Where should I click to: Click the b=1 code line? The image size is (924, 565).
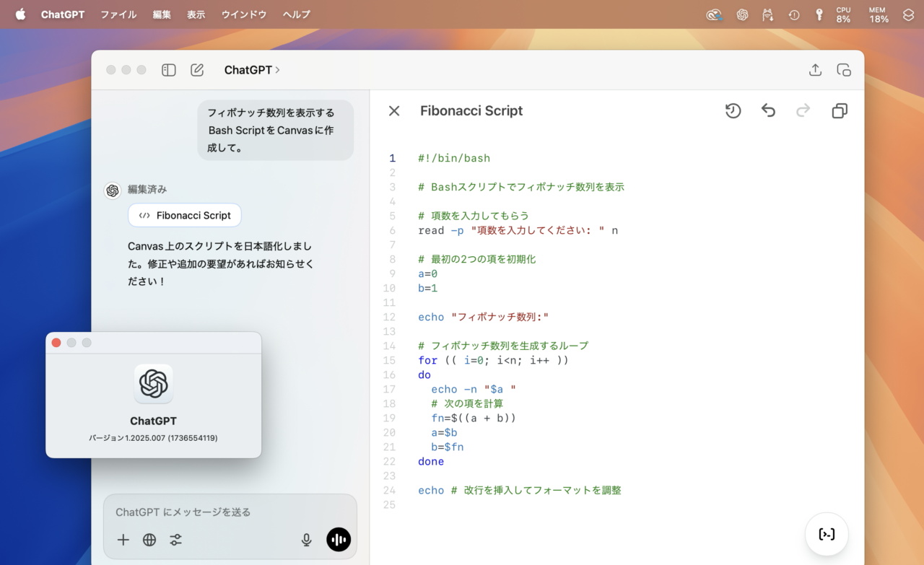(x=427, y=288)
